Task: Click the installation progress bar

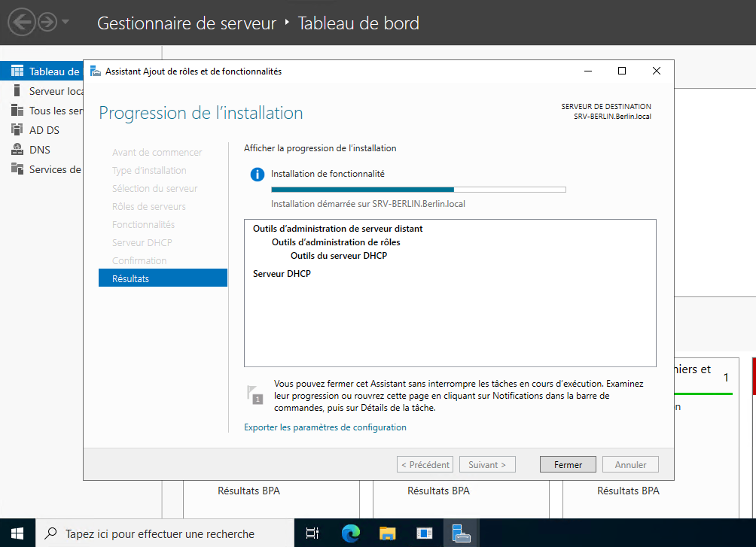Action: pyautogui.click(x=418, y=190)
